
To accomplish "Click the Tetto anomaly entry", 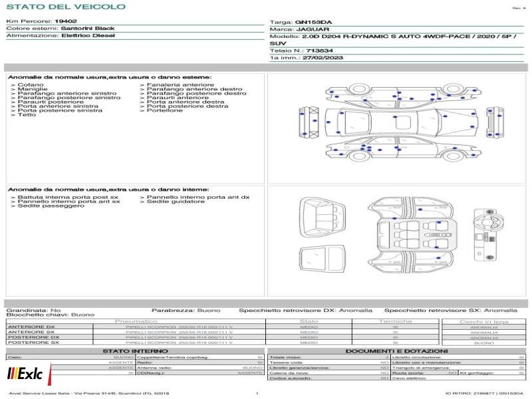I will coord(27,114).
